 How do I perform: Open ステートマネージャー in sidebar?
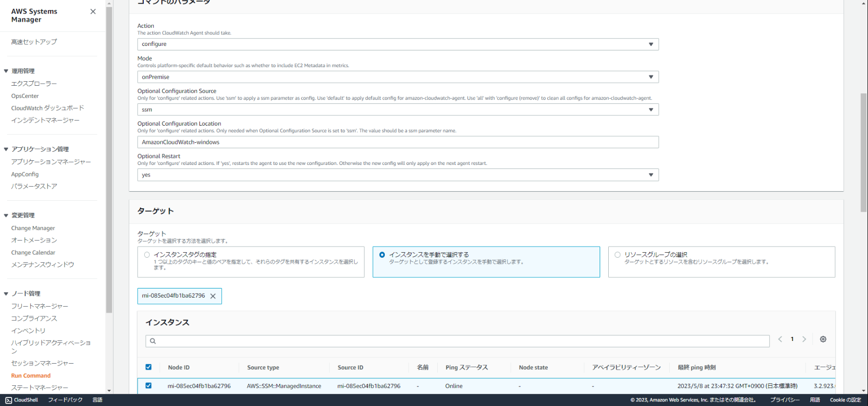39,388
